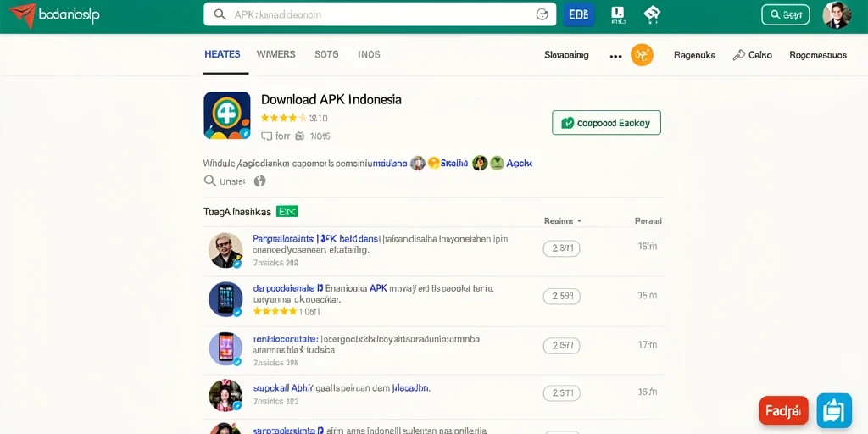Click the avatar on the srapokail row

pos(225,395)
